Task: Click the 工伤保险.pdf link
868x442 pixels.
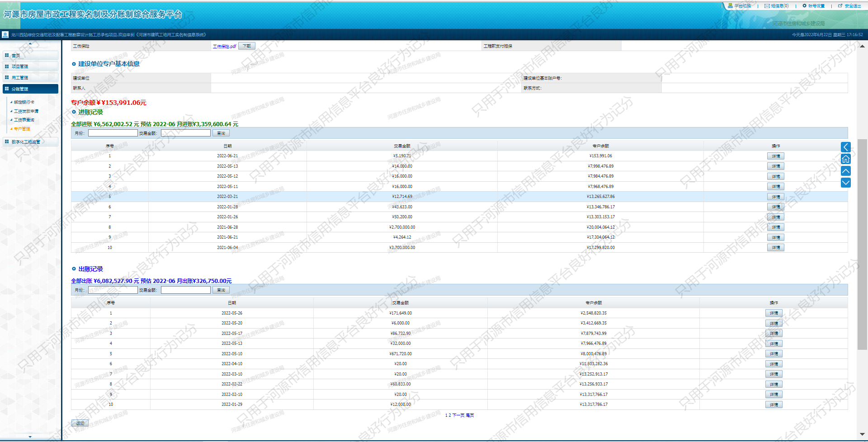Action: pos(224,46)
